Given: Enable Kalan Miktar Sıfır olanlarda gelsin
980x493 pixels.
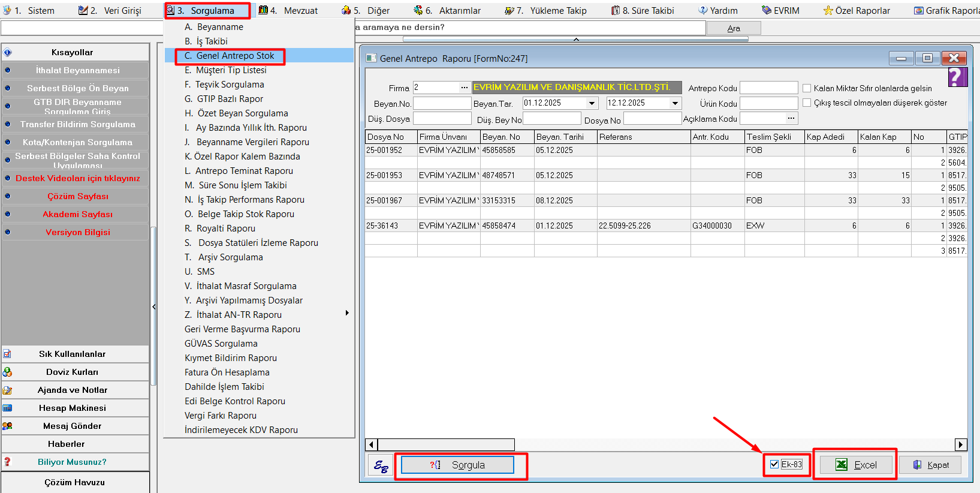Looking at the screenshot, I should tap(807, 88).
